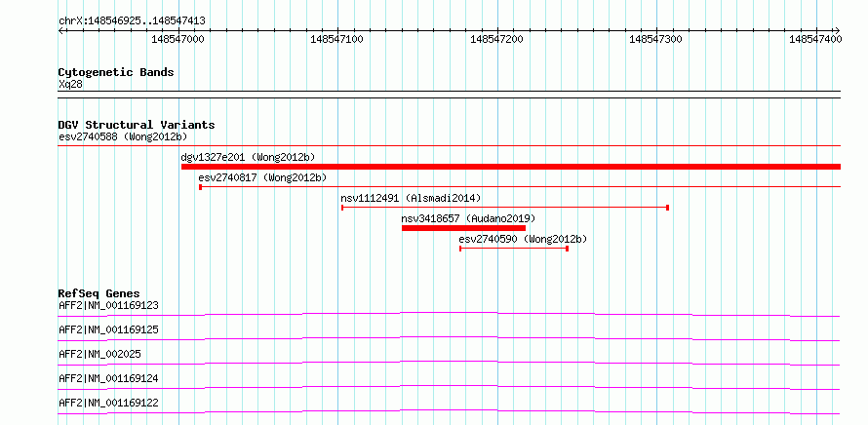Select variant label esv2740590 (Wong2012b)
Screen dimensions: 868x425
[x=523, y=239]
